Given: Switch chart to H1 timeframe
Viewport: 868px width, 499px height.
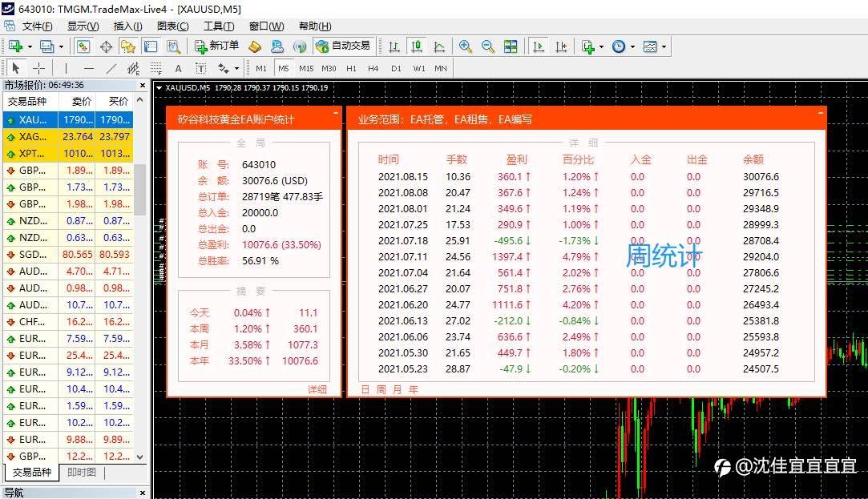Looking at the screenshot, I should tap(351, 69).
